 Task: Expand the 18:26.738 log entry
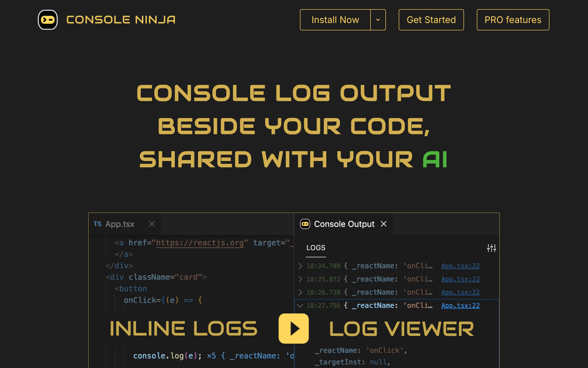click(300, 292)
